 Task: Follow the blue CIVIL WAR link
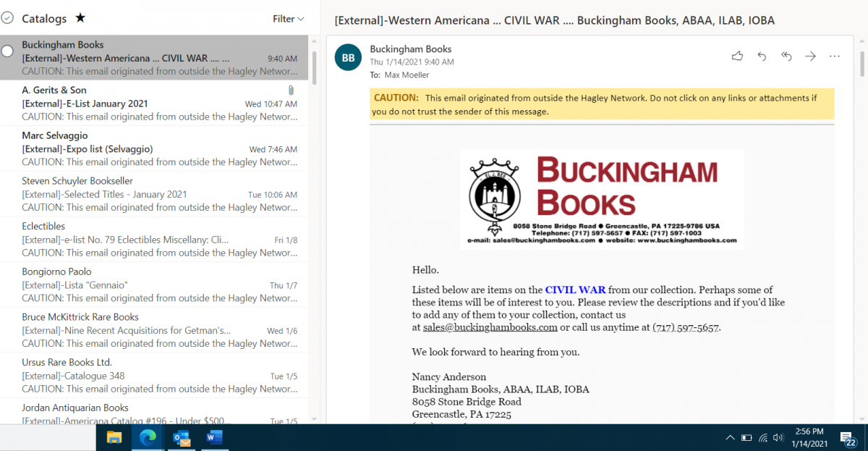click(x=575, y=290)
